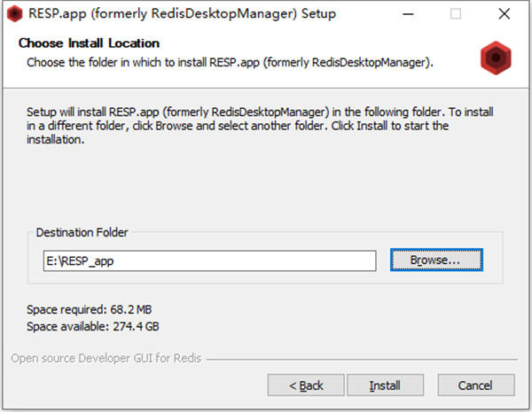Click the "Space required: 68.2 MB" text
The height and width of the screenshot is (412, 532).
coord(90,311)
